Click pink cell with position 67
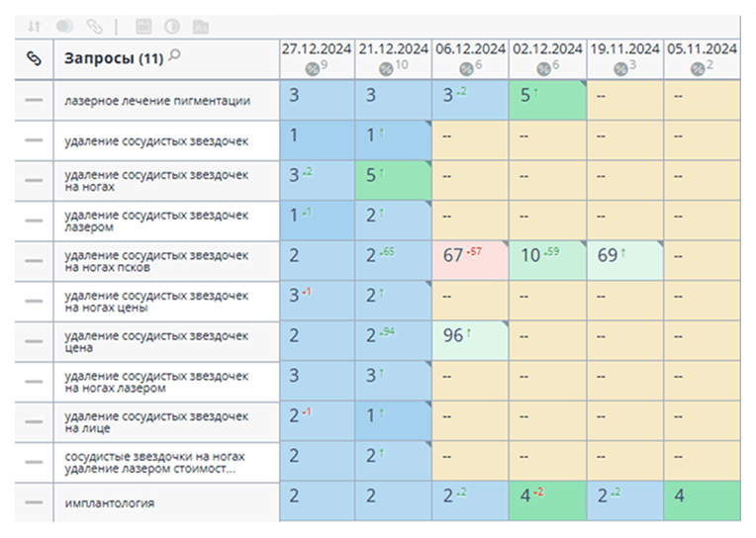 [x=470, y=261]
